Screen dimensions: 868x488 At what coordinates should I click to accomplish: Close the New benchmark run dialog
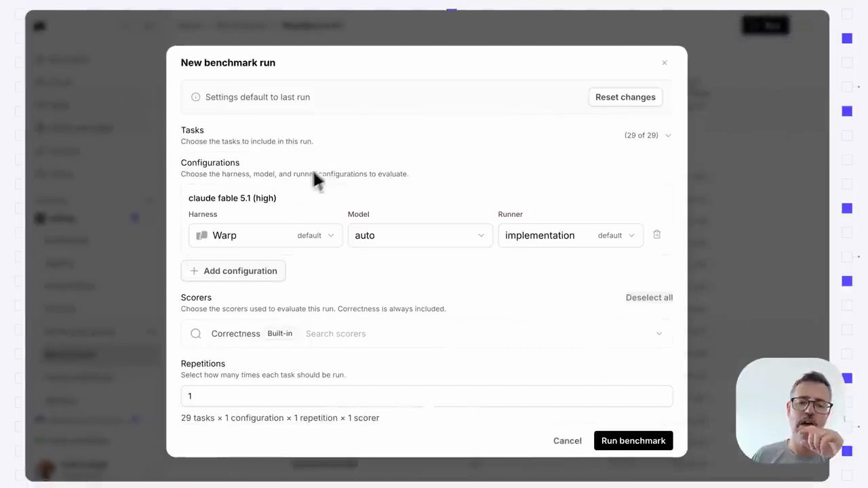665,62
